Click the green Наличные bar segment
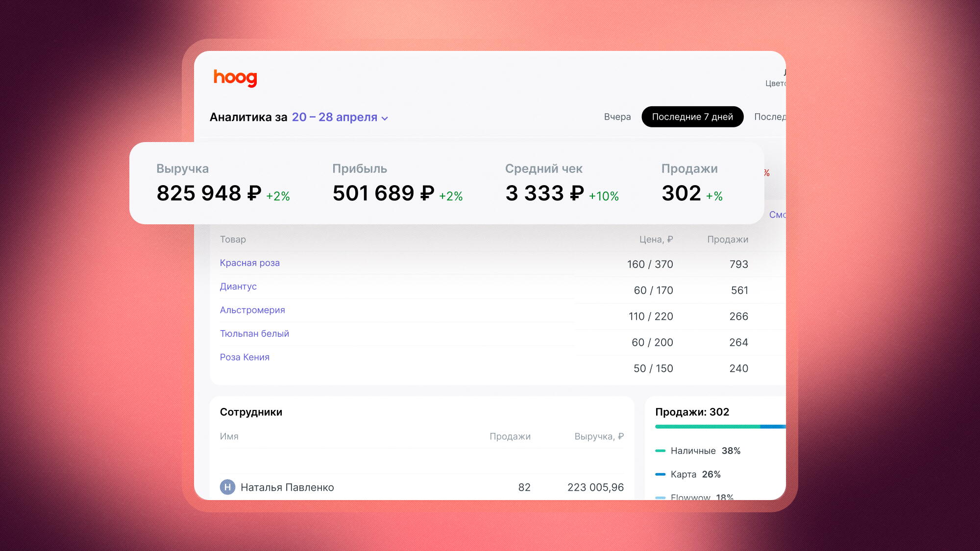Image resolution: width=980 pixels, height=551 pixels. [707, 427]
